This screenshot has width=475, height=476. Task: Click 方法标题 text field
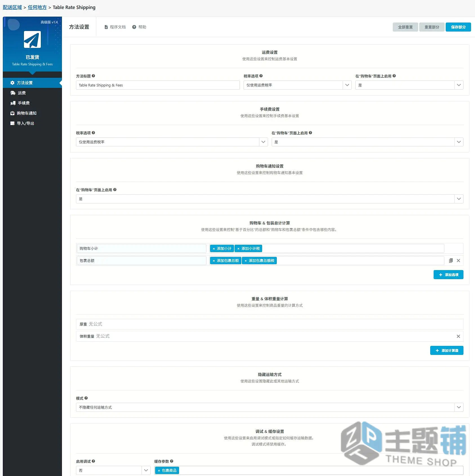tap(158, 85)
